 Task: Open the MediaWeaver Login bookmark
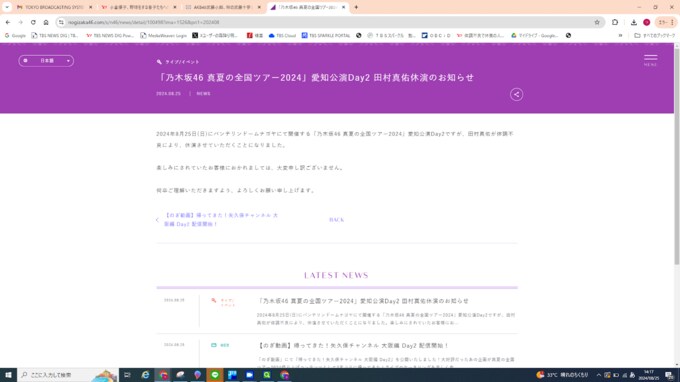pyautogui.click(x=163, y=36)
